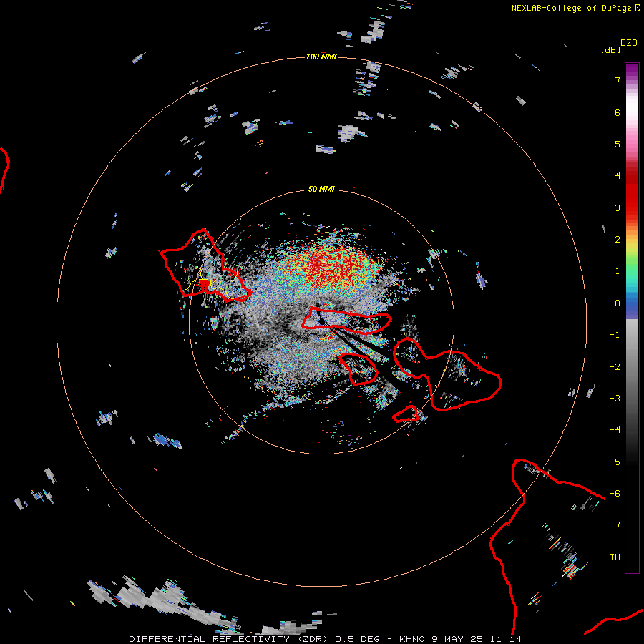Click the DIFFERENTIAL REFLECTIVITY (ZDR) caption text
Viewport: 644px width, 644px height.
point(229,639)
